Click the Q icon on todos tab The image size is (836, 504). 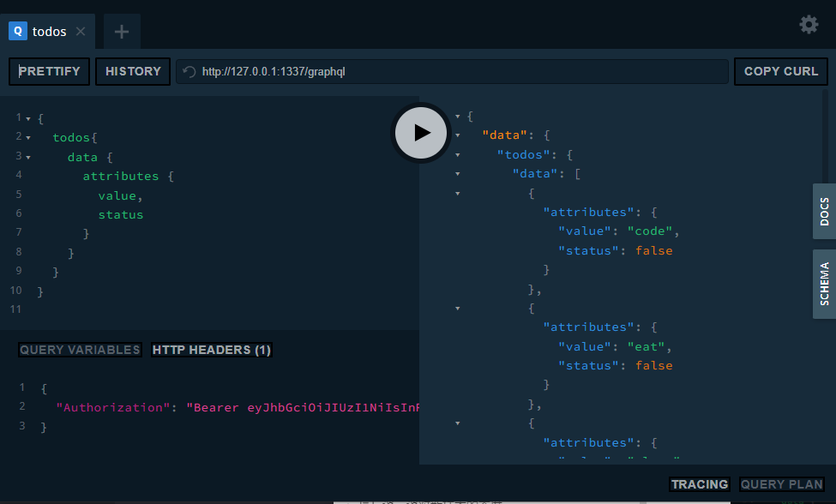tap(18, 32)
